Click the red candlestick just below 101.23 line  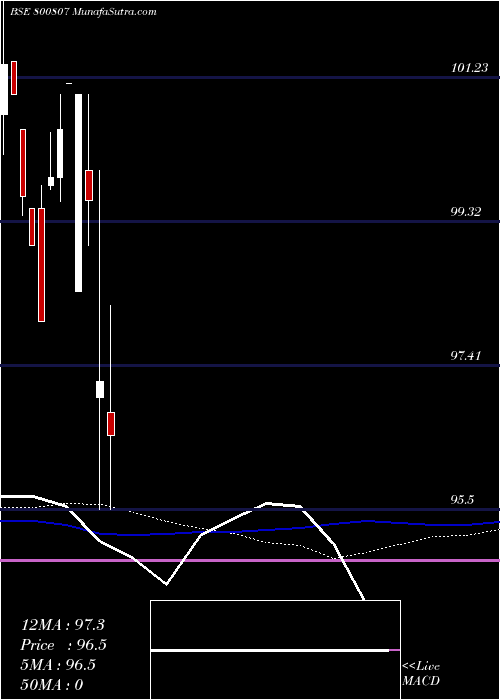pyautogui.click(x=14, y=78)
